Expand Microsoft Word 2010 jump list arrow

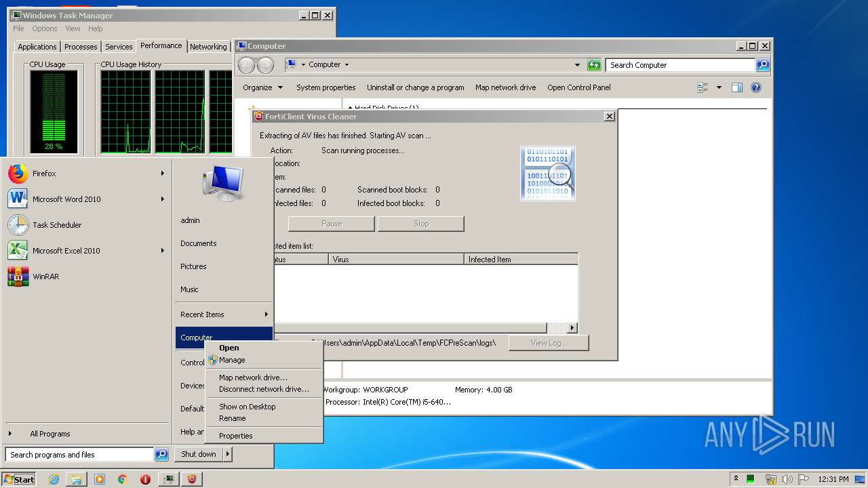click(163, 199)
